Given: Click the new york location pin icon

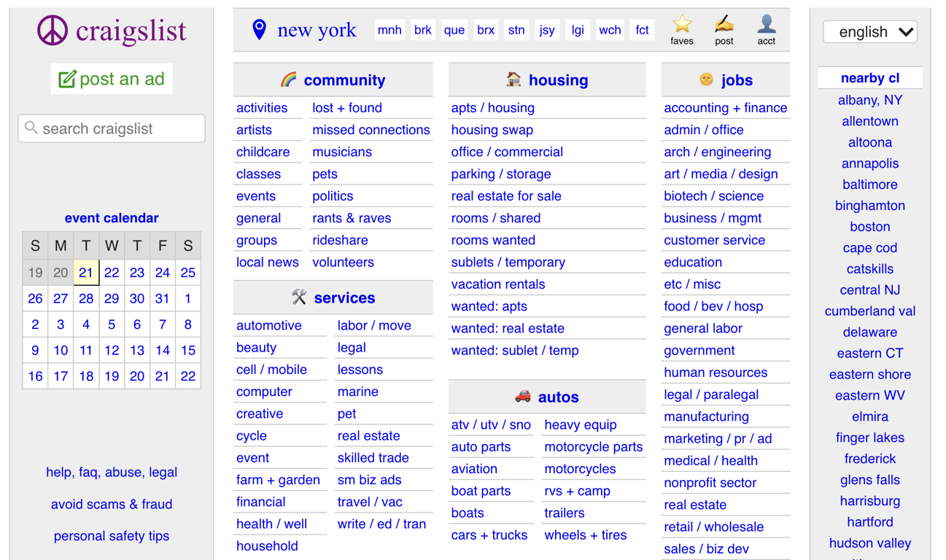Looking at the screenshot, I should point(259,30).
